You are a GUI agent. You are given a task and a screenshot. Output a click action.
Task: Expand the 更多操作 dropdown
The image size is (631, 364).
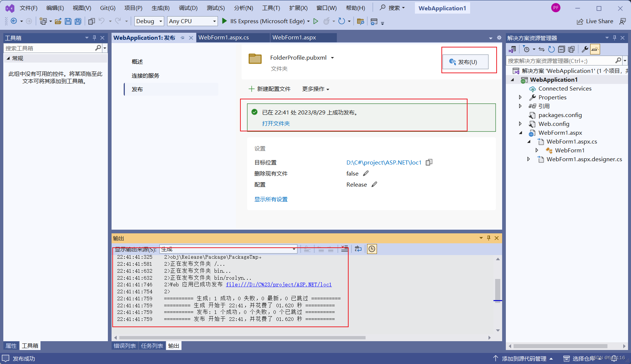(316, 89)
